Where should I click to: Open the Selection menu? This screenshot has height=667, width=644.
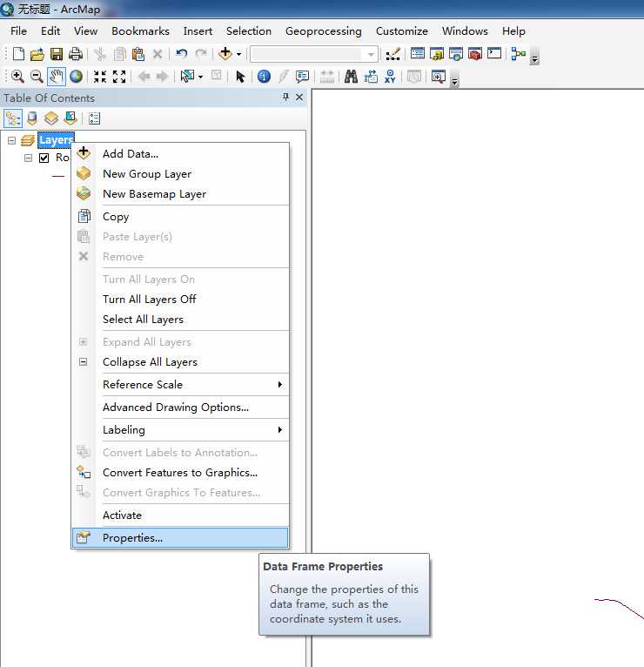click(x=249, y=31)
